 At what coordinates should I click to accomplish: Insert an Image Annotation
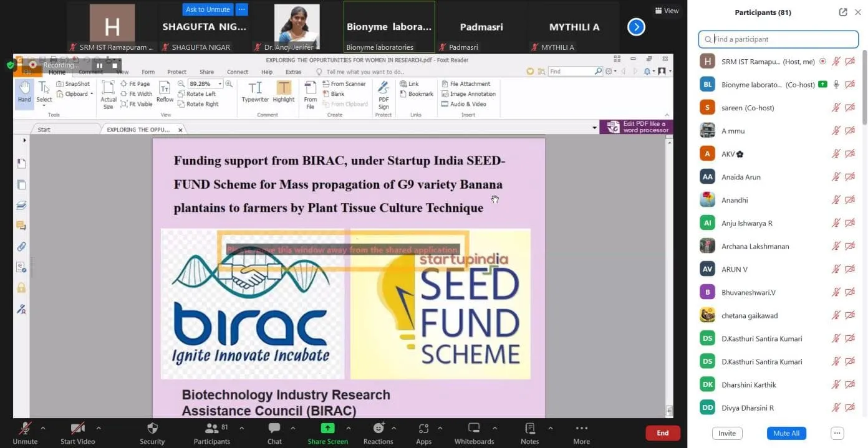coord(468,94)
